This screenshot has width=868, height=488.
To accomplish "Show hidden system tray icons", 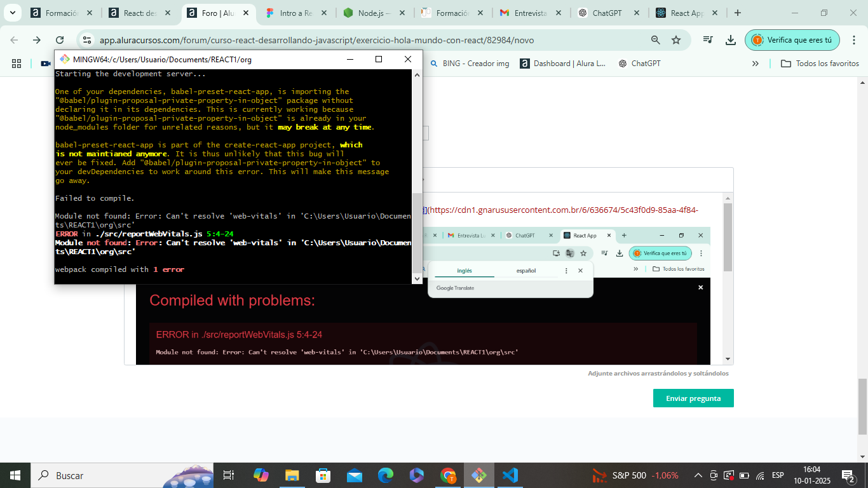I will [698, 475].
